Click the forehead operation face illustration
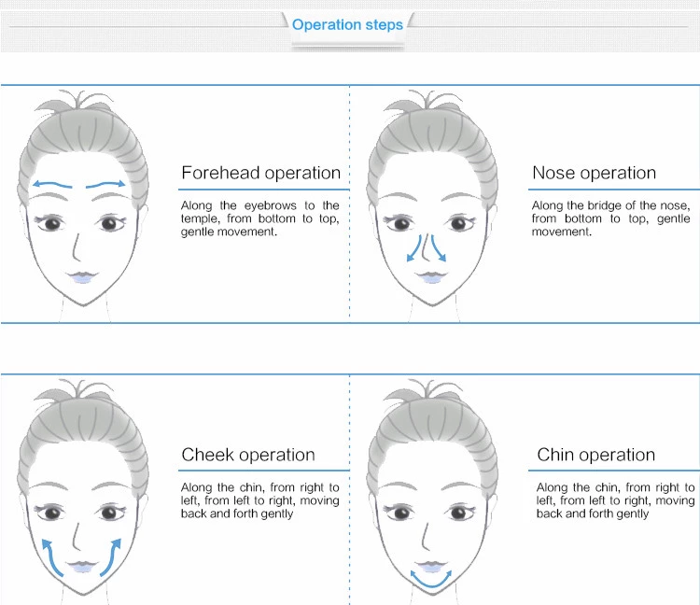Viewport: 700px width, 605px height. coord(83,205)
